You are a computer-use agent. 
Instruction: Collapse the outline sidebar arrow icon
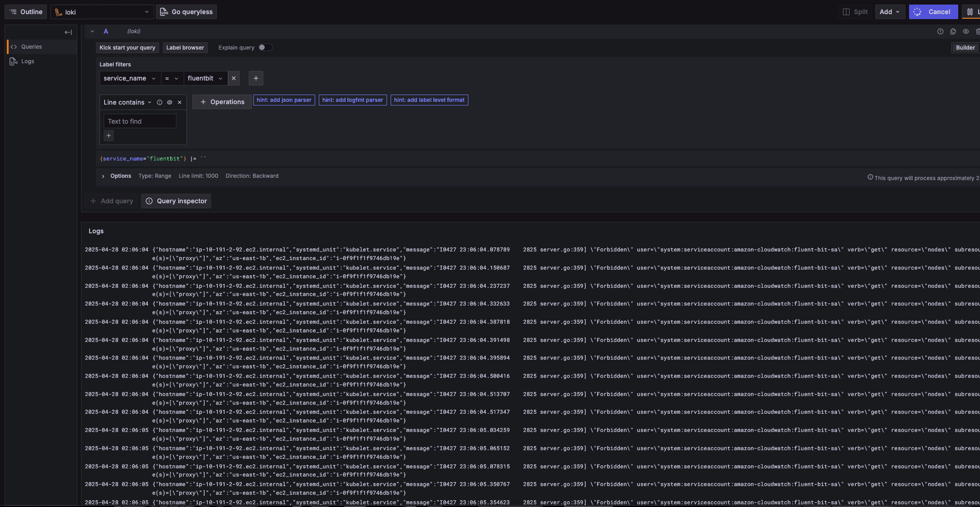point(68,32)
